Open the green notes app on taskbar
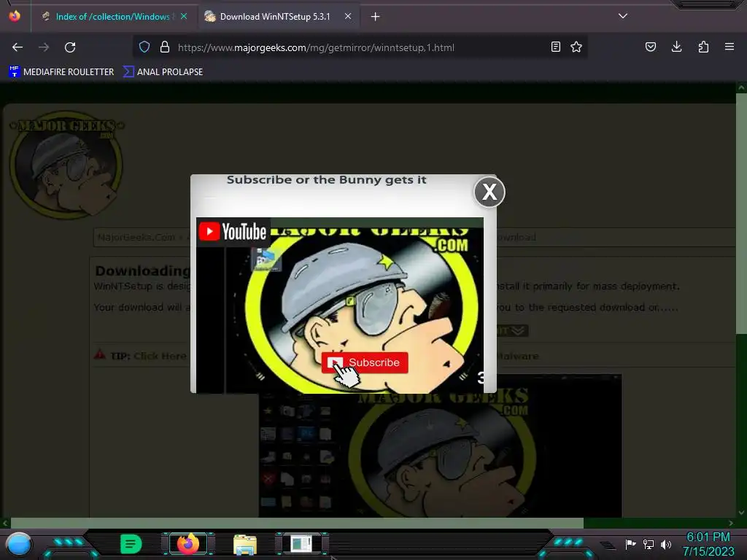This screenshot has height=560, width=747. tap(131, 544)
